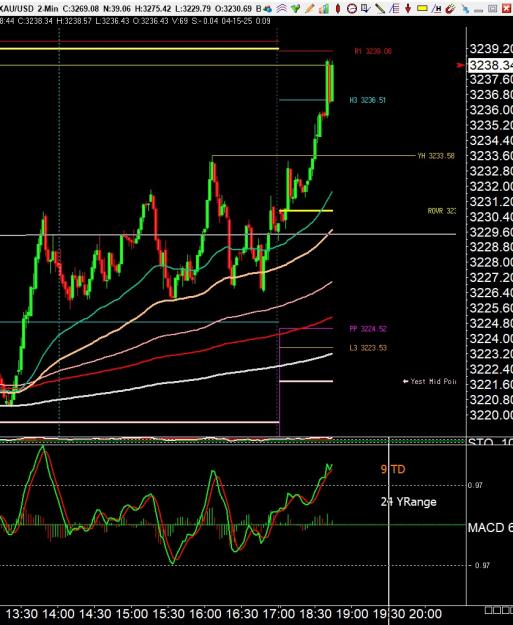Image resolution: width=513 pixels, height=625 pixels.
Task: Click the 3224.00 price axis value
Action: [491, 338]
